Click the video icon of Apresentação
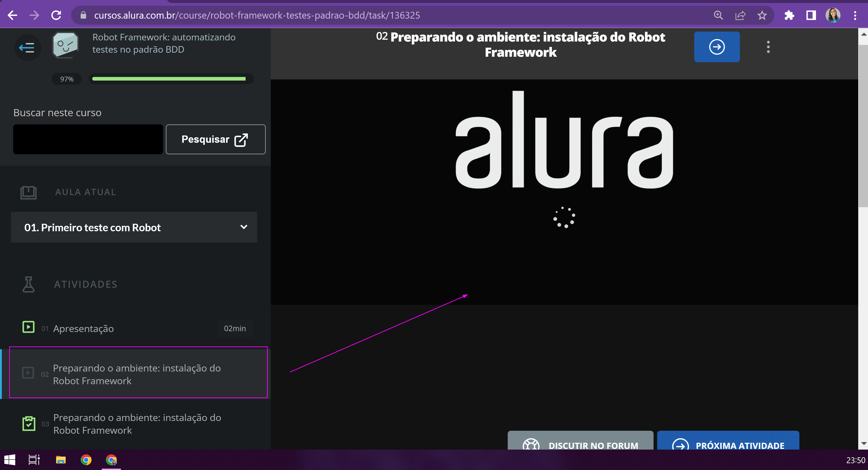Screen dimensions: 868x470 tap(28, 327)
